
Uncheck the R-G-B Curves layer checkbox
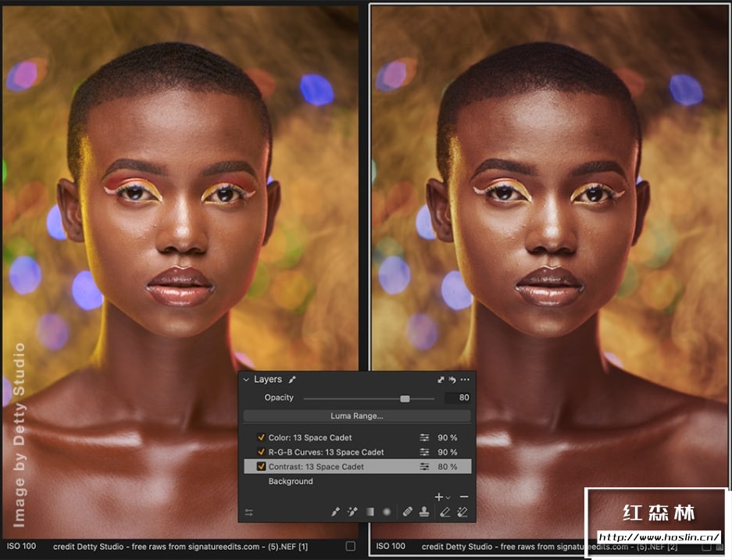[x=261, y=452]
